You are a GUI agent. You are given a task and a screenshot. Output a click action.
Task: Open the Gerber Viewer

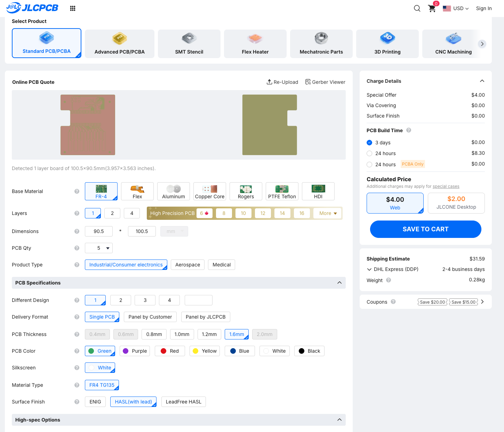pos(325,82)
